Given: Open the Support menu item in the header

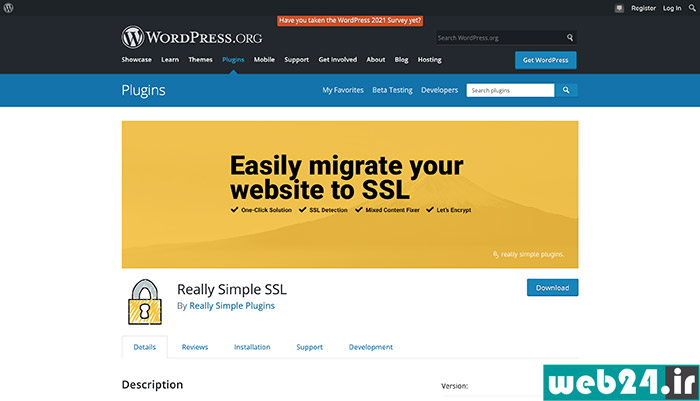Looking at the screenshot, I should pyautogui.click(x=296, y=59).
